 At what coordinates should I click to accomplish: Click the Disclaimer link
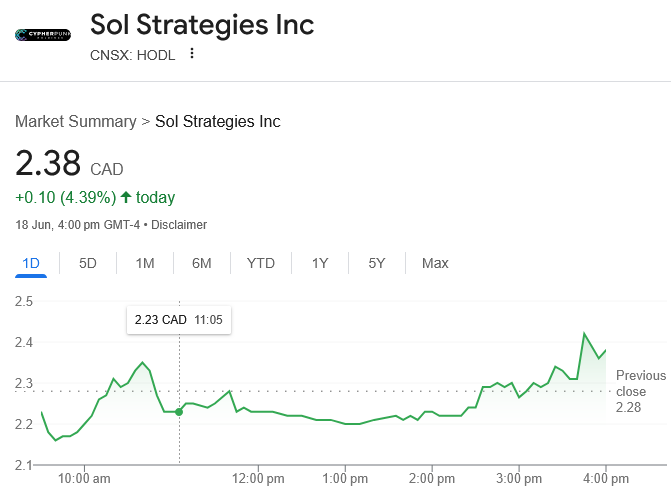coord(179,225)
